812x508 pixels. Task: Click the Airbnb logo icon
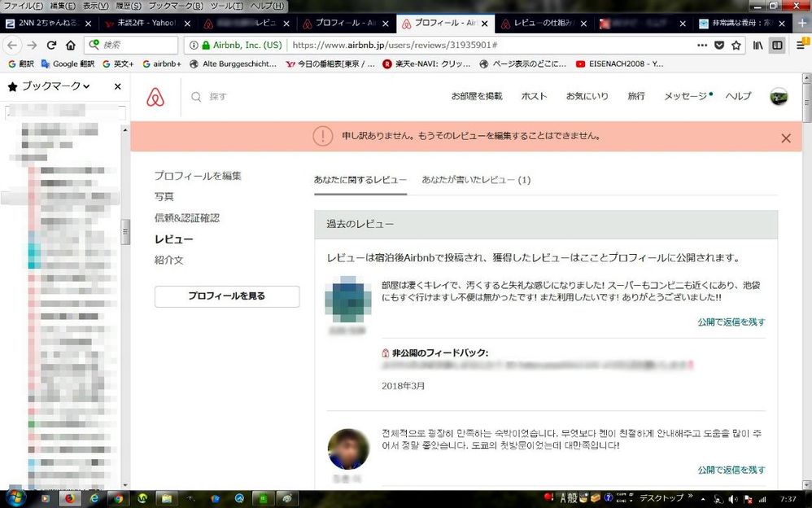tap(155, 97)
